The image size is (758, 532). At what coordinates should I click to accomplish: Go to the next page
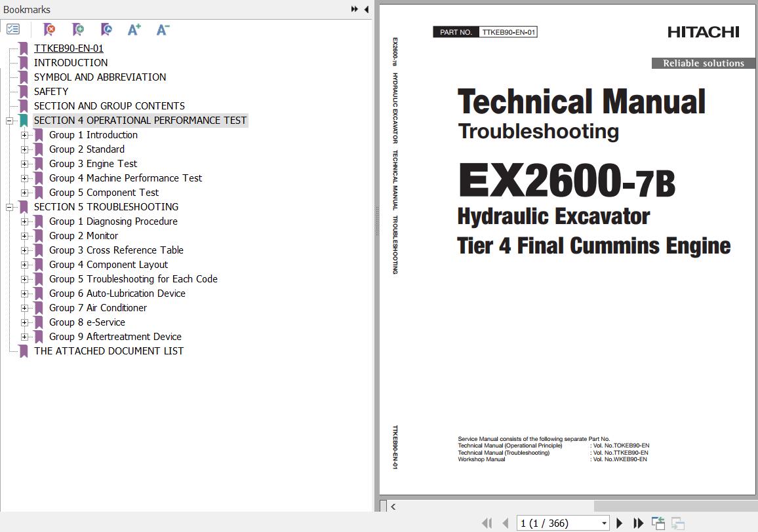click(619, 523)
